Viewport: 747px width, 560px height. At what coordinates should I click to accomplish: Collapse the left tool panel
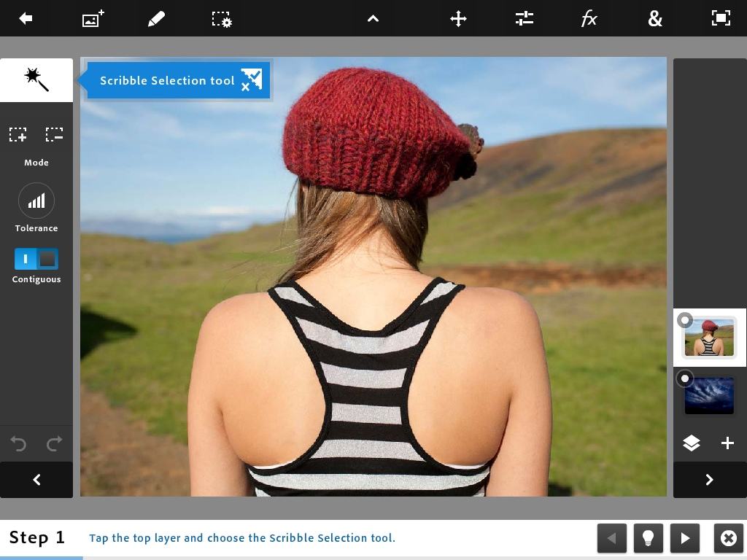36,480
